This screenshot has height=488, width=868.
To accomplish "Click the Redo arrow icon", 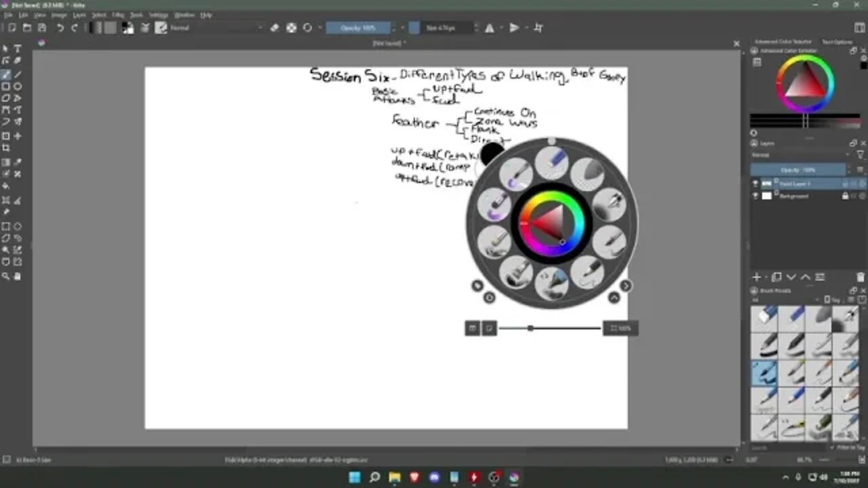I will click(75, 28).
